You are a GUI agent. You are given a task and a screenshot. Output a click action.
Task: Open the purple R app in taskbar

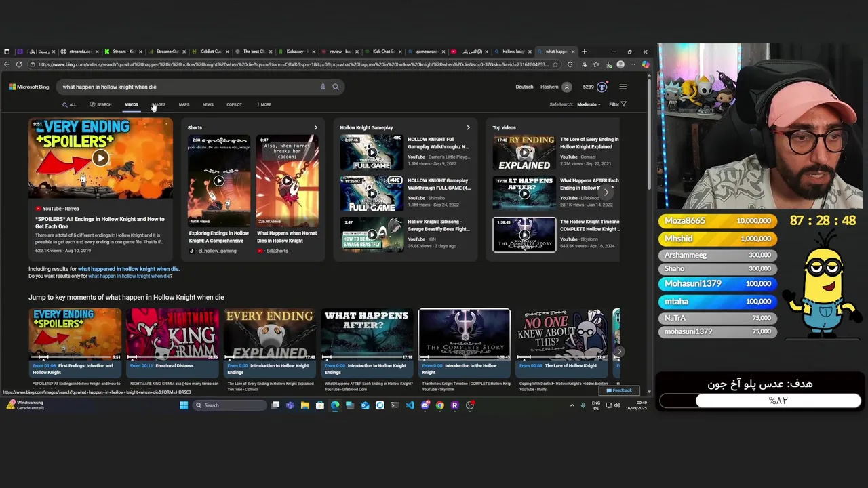pyautogui.click(x=454, y=405)
